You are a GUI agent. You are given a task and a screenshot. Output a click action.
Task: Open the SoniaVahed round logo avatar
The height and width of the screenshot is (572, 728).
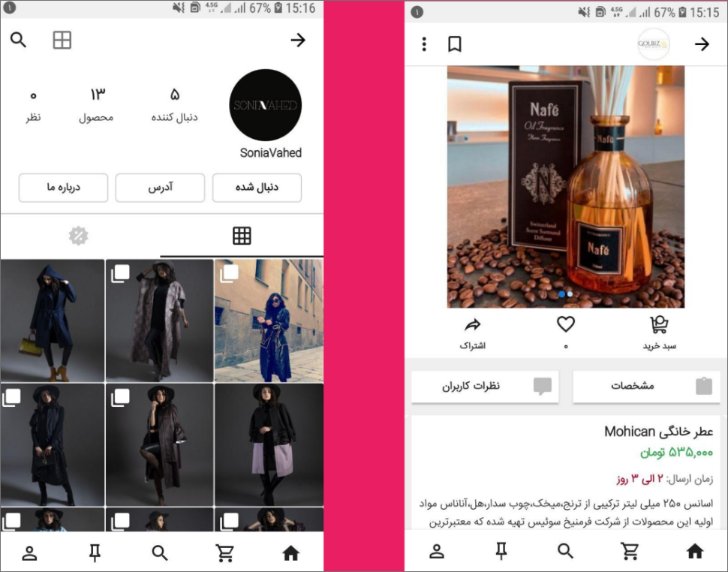265,105
